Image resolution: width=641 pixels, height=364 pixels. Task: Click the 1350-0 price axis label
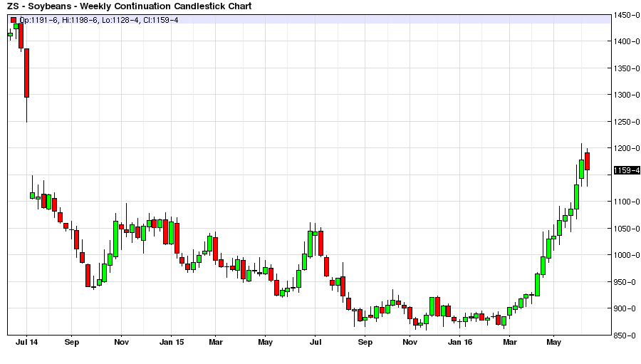[x=626, y=68]
